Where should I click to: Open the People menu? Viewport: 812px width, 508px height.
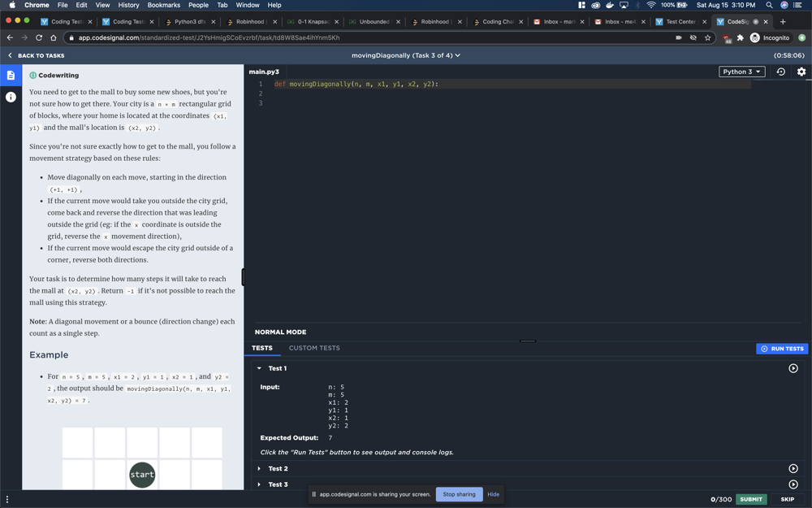pyautogui.click(x=198, y=5)
